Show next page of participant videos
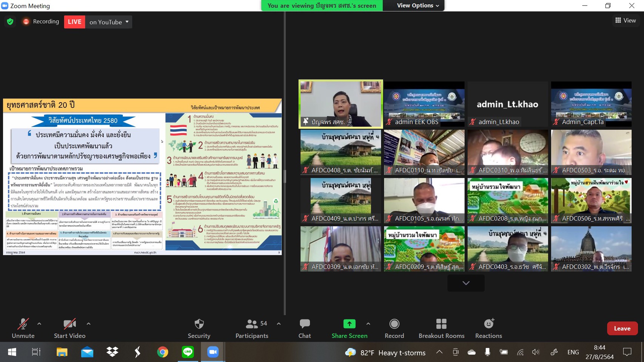Screen dimensions: 644x362 point(466,283)
